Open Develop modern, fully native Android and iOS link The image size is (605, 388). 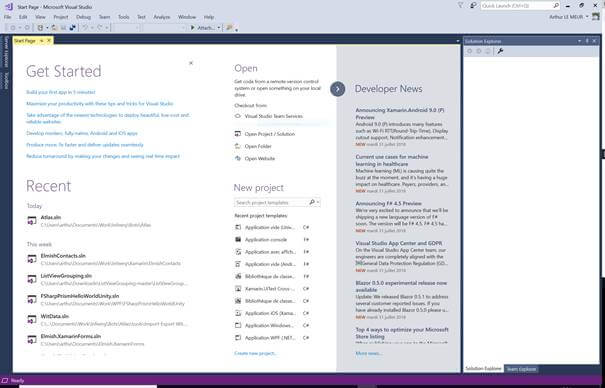pos(82,133)
